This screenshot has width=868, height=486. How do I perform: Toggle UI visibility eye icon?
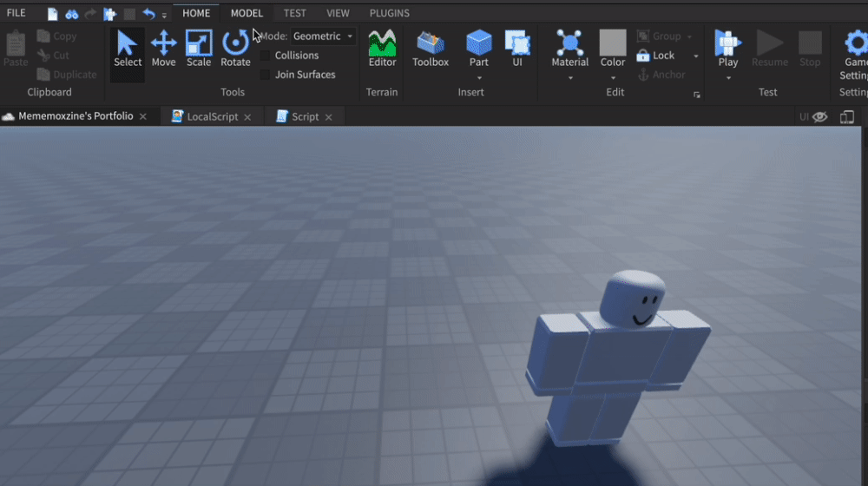coord(820,117)
